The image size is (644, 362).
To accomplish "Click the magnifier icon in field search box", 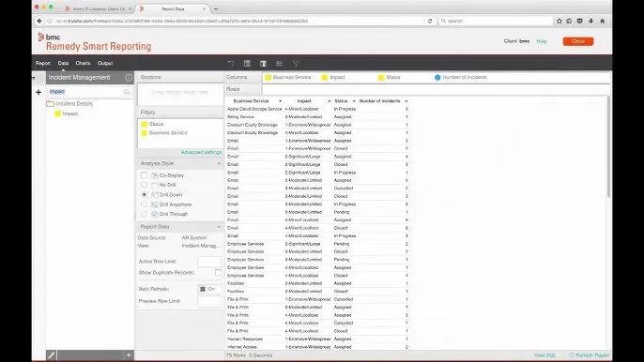I will coord(127,92).
